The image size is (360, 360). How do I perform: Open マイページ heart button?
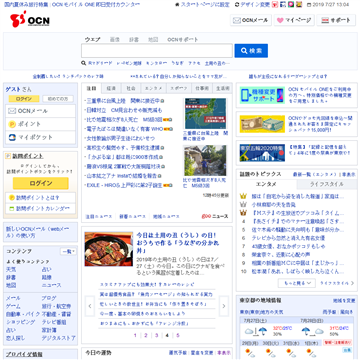coord(294,20)
